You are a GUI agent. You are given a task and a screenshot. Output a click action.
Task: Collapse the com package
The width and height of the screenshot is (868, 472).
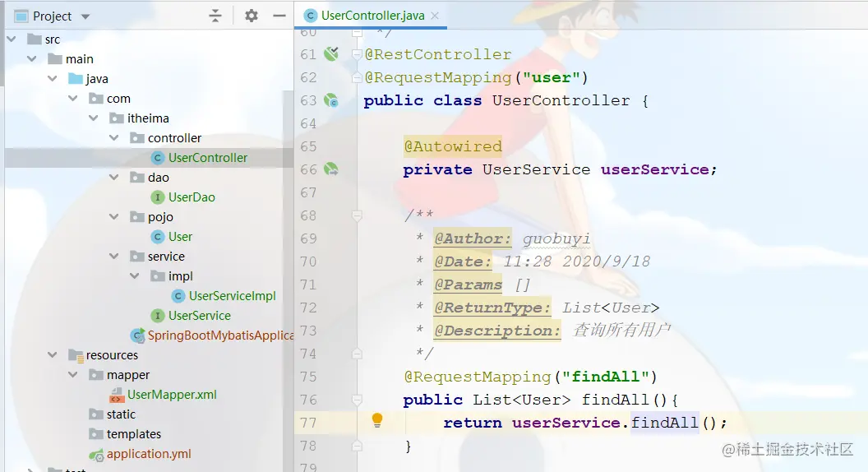point(73,99)
